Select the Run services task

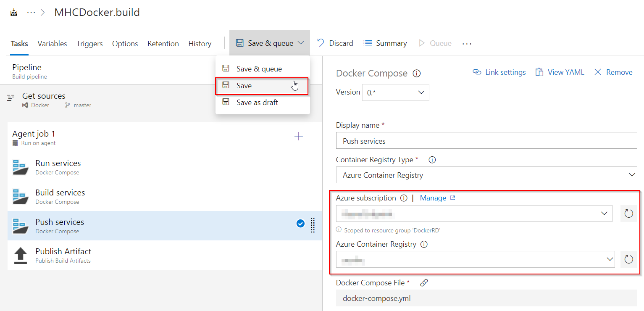165,167
